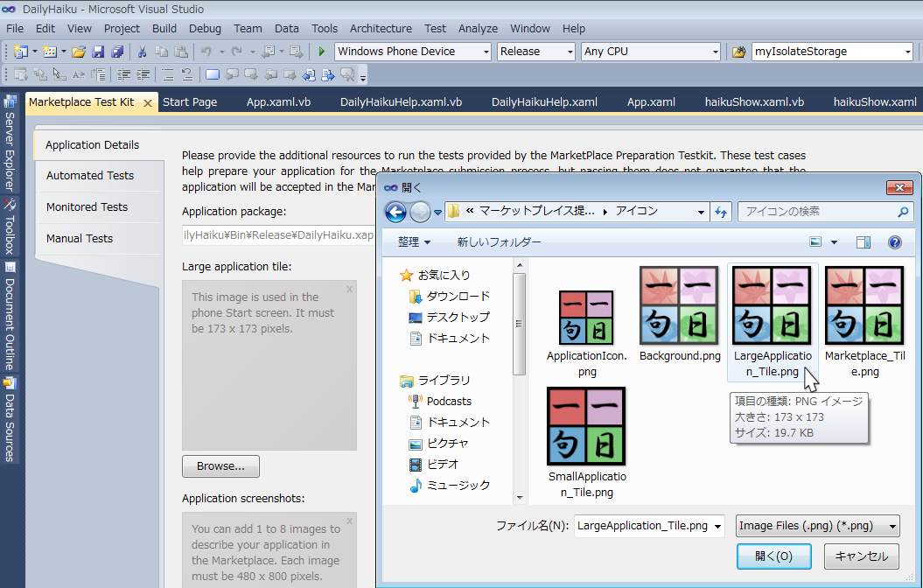Image resolution: width=923 pixels, height=588 pixels.
Task: Expand the file name combo box arrow
Action: [717, 526]
